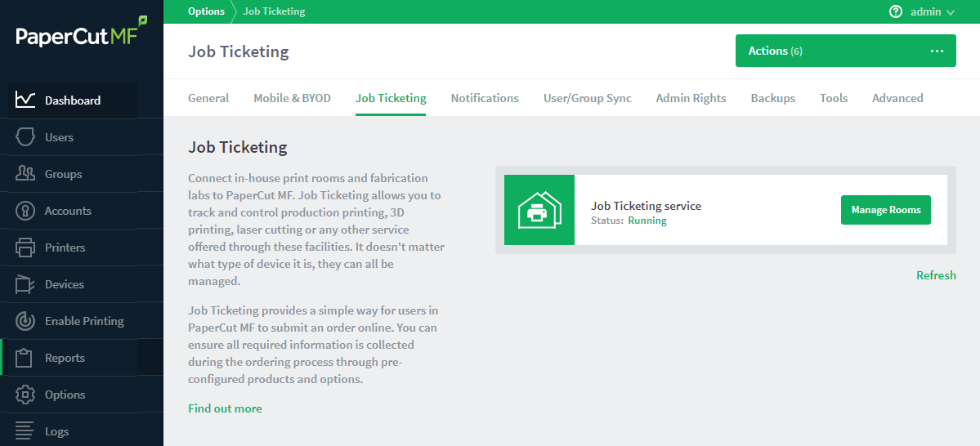Switch to the Tools tab
Screen dimensions: 980x446
click(834, 98)
